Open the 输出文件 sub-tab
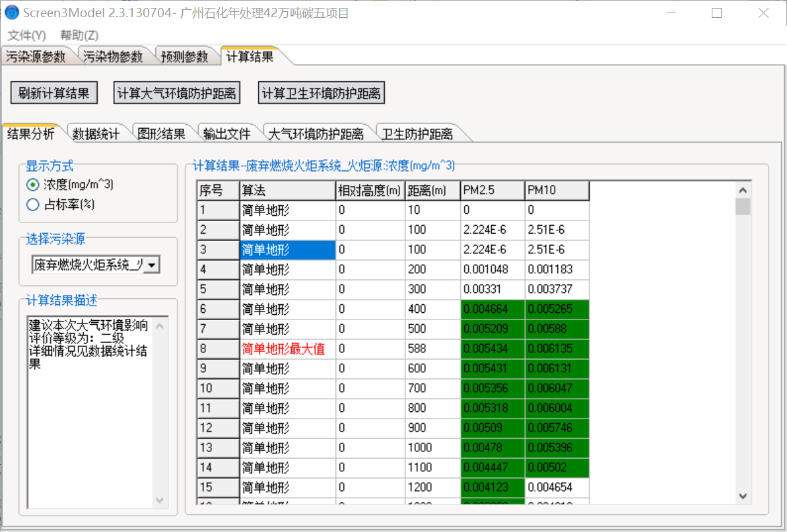The height and width of the screenshot is (532, 787). [227, 133]
